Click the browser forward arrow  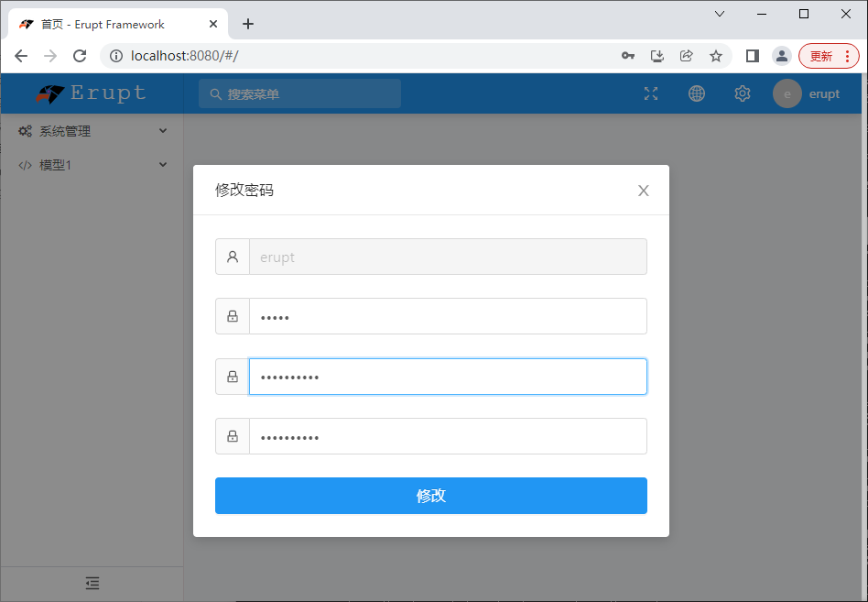(x=50, y=56)
